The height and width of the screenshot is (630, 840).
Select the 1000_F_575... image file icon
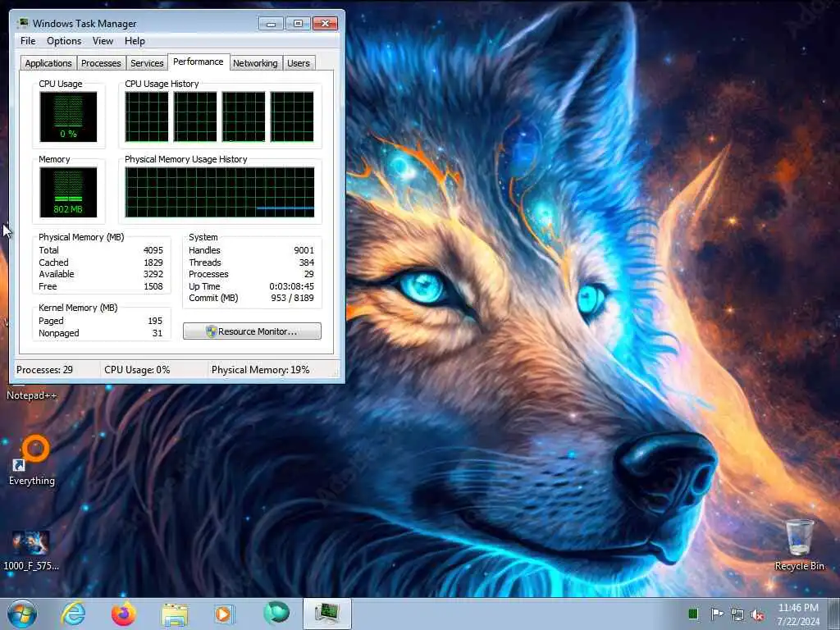click(30, 550)
